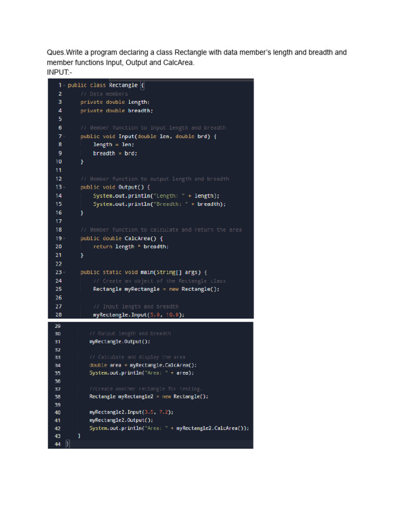Click the comment 'calculate and return the area'
This screenshot has height=532, width=399.
(196, 230)
